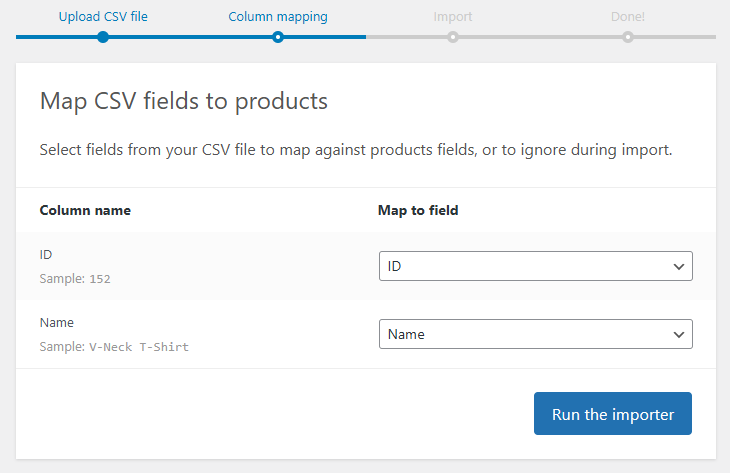The height and width of the screenshot is (473, 730).
Task: Click the Map to field header
Action: point(418,210)
